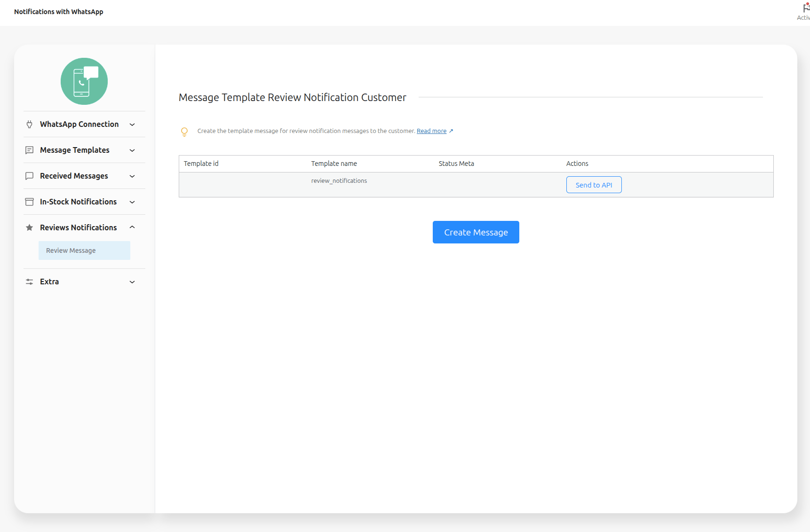Click the flag Activity icon at top right
The image size is (810, 532).
(805, 8)
